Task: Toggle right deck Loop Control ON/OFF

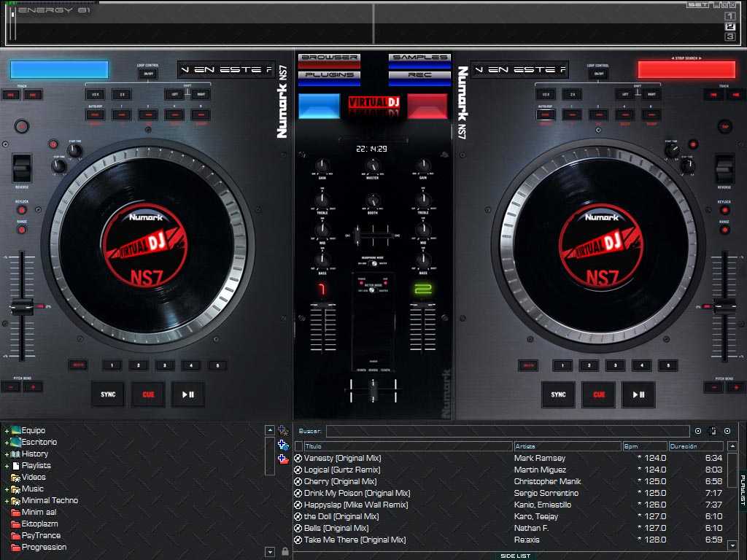Action: 598,74
